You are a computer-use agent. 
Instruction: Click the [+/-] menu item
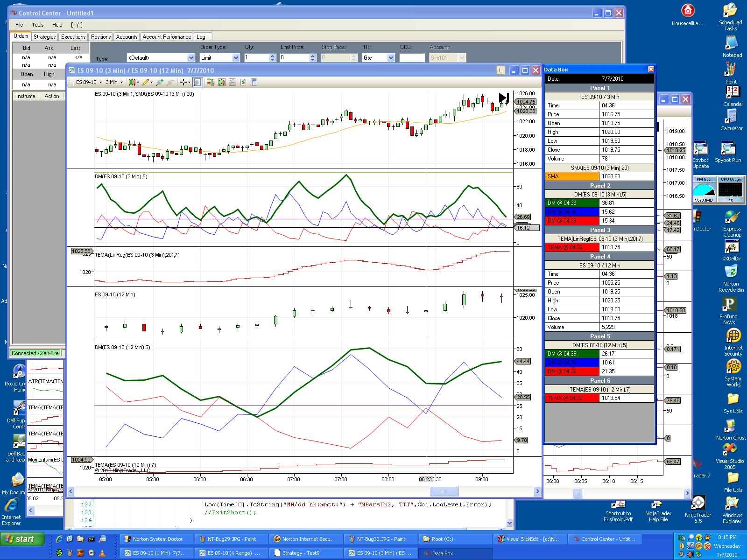(77, 25)
